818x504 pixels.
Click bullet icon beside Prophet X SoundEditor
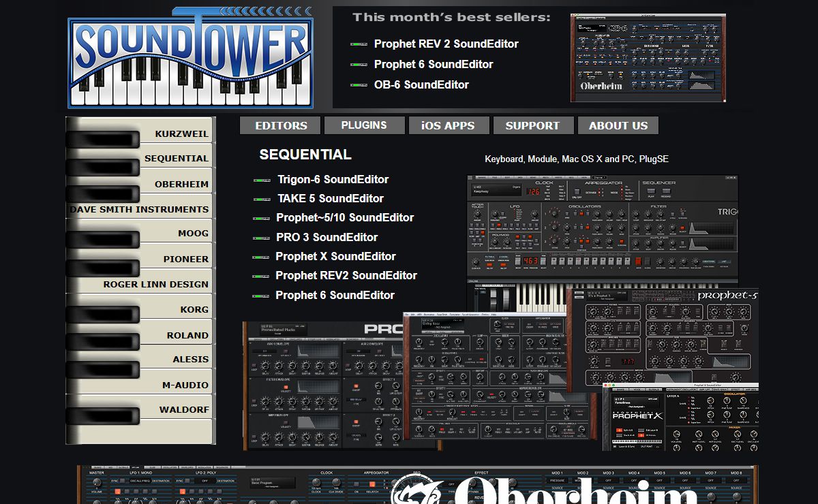tap(261, 257)
